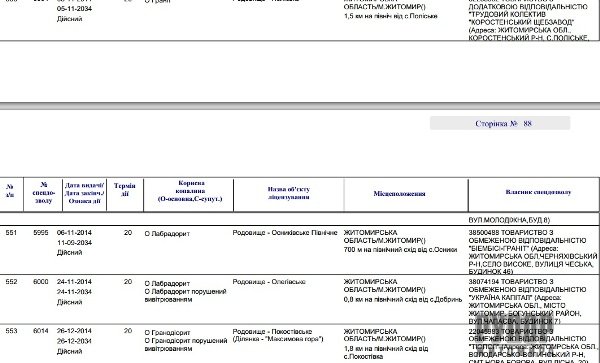
Task: Click '0,8 км на північний схід від с.Добринь'
Action: click(x=403, y=300)
